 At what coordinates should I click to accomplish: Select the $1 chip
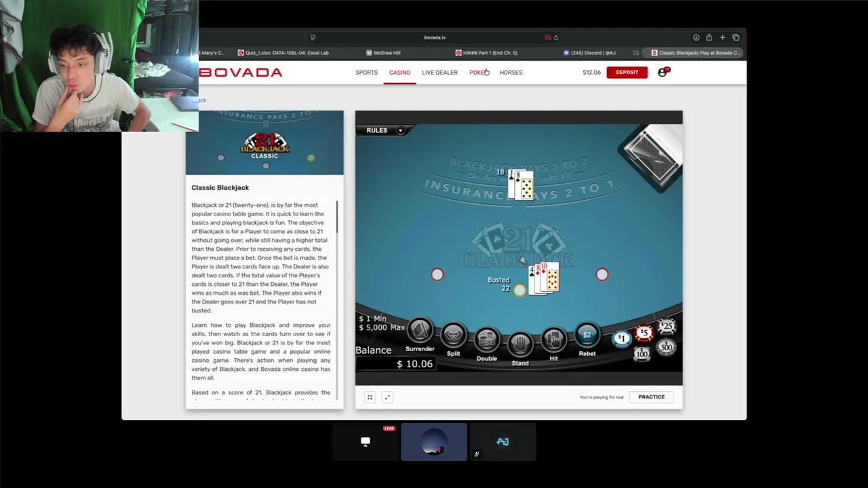(x=621, y=338)
